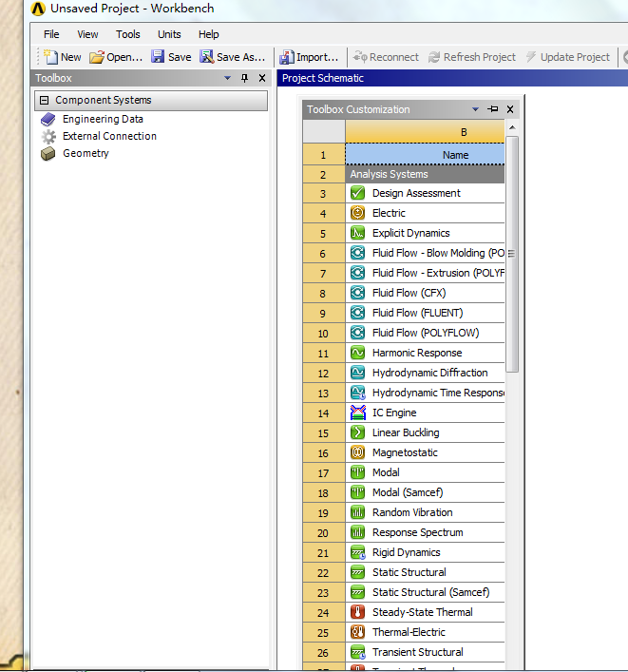Click the Save button
The image size is (628, 672).
click(171, 57)
